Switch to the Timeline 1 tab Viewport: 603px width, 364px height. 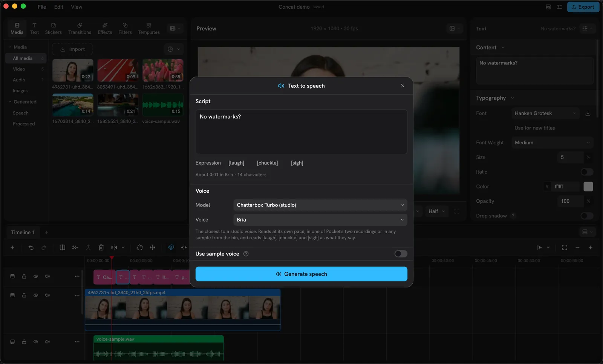(x=23, y=232)
